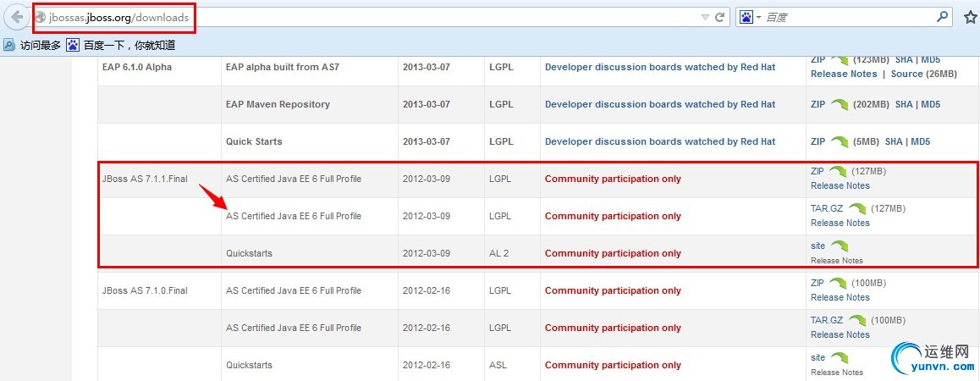The width and height of the screenshot is (980, 381).
Task: Download Quick Starts ZIP (5MB)
Action: click(818, 141)
